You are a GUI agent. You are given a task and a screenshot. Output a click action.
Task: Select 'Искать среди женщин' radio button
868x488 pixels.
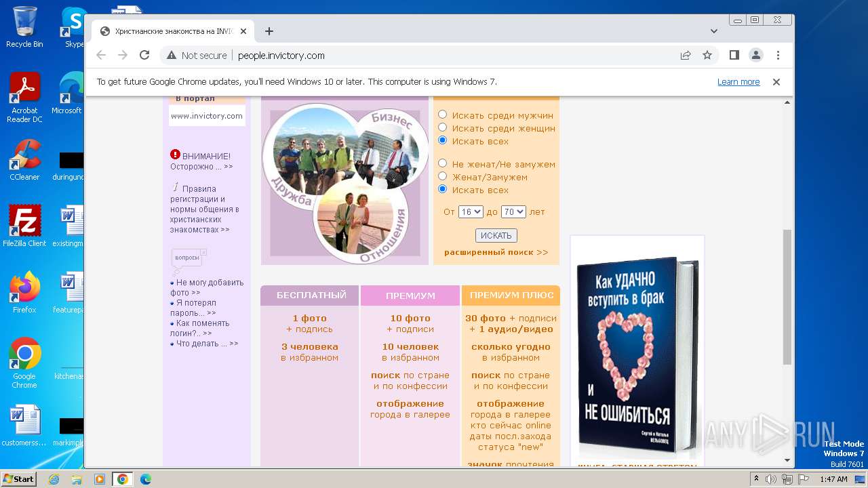click(x=443, y=127)
